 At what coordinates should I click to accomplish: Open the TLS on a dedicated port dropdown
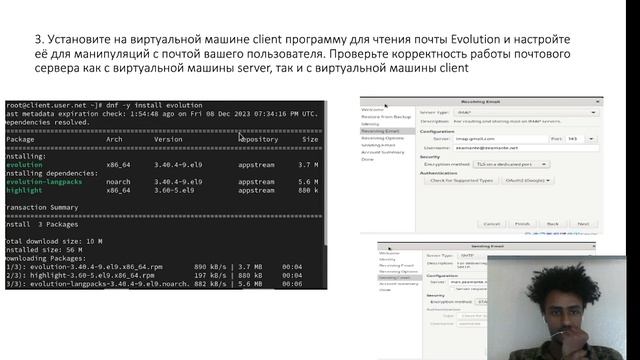point(511,164)
